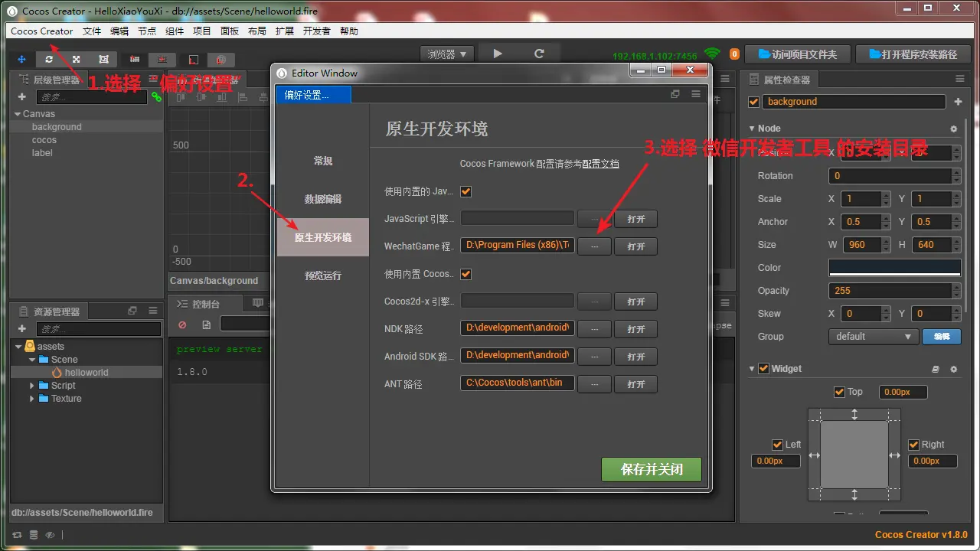This screenshot has width=980, height=551.
Task: Browse for the WechatGame program path
Action: [x=595, y=246]
